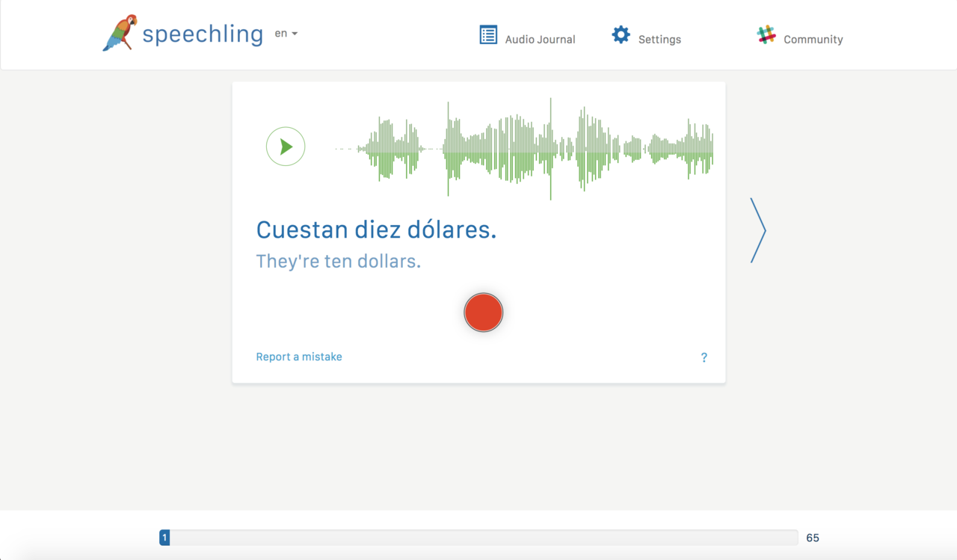Click the Settings gear icon

(621, 35)
